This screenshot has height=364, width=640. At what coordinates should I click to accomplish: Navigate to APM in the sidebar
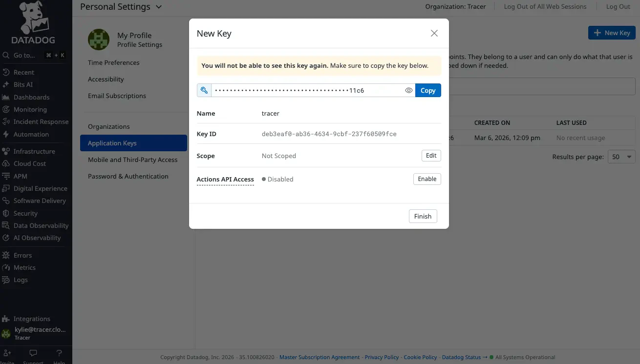[20, 176]
